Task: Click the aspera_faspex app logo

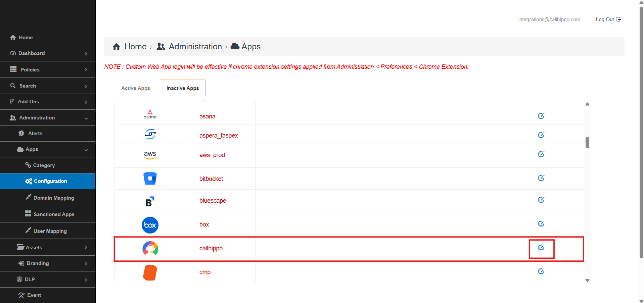Action: (150, 134)
